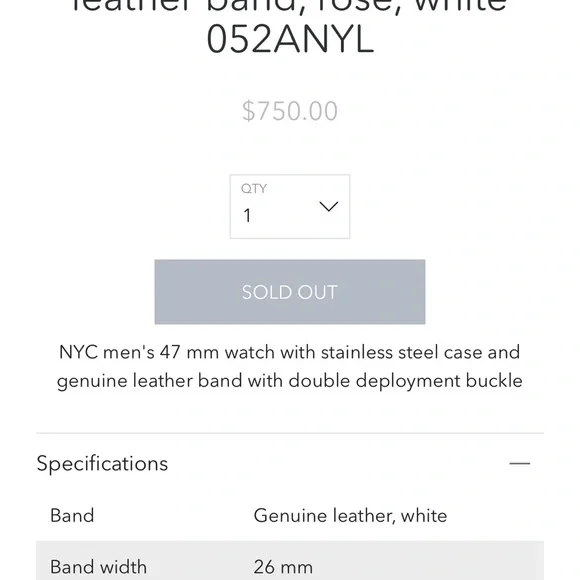Collapse the Specifications section via the minus icon
The height and width of the screenshot is (580, 580).
tap(520, 463)
